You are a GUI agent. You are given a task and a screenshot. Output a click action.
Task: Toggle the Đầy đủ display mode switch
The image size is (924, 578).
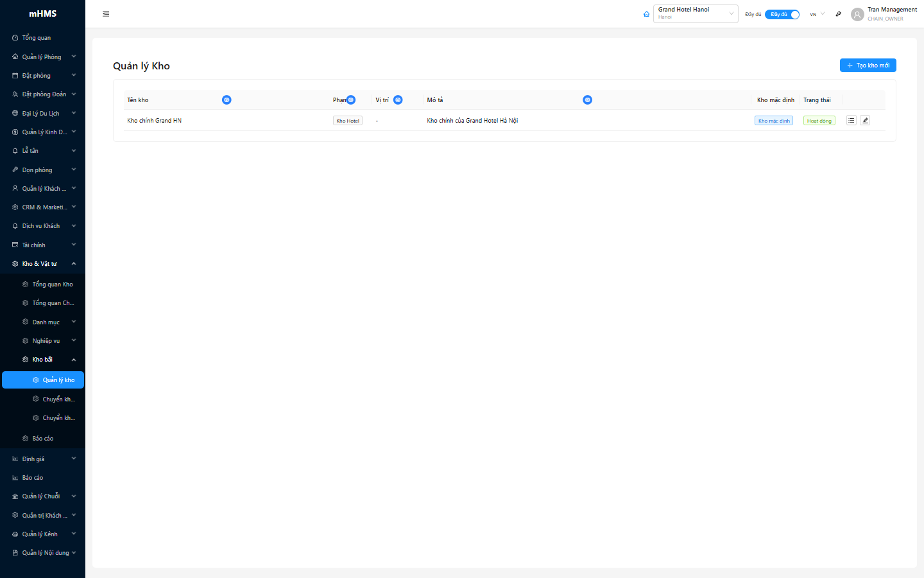[782, 14]
